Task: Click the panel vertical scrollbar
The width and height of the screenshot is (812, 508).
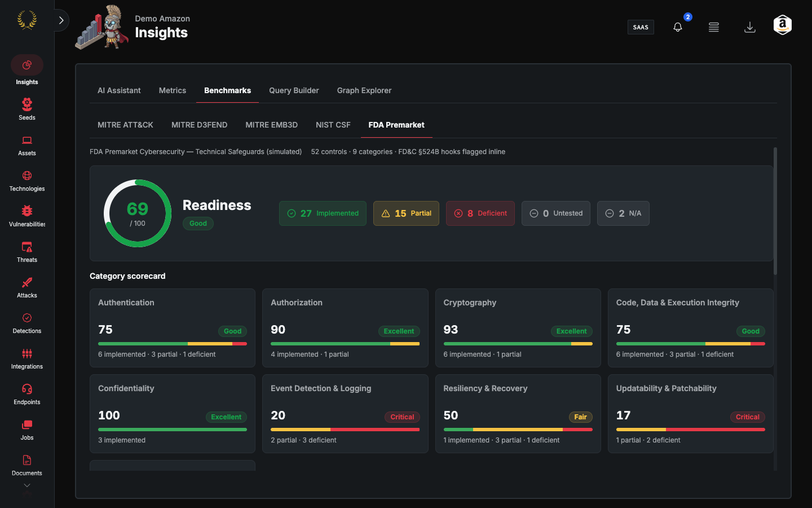Action: tap(775, 211)
